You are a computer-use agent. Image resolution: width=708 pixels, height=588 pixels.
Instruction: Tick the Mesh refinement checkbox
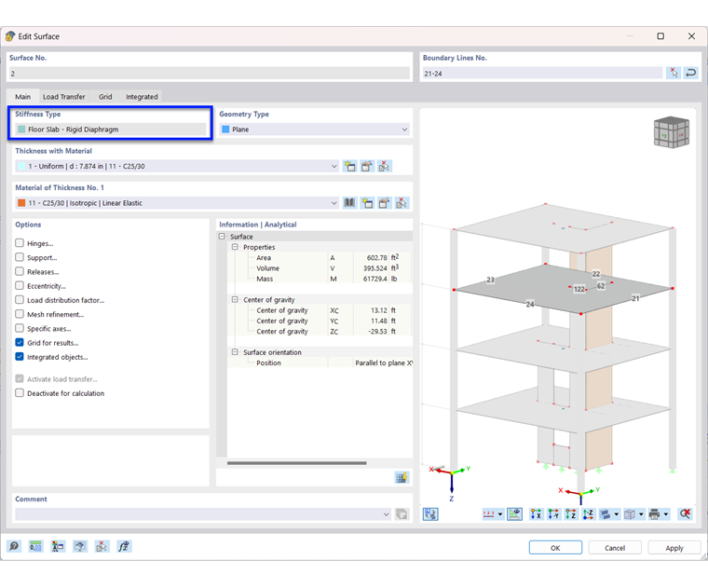click(x=20, y=314)
